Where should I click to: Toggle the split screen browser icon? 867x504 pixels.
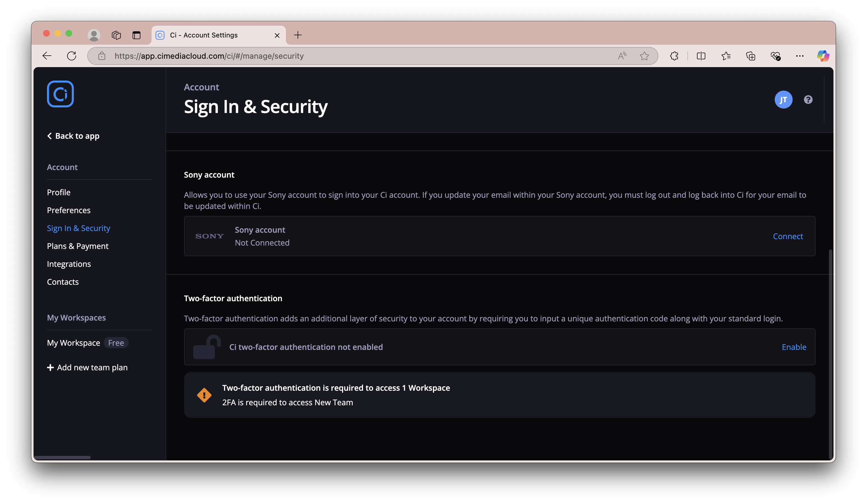tap(701, 56)
